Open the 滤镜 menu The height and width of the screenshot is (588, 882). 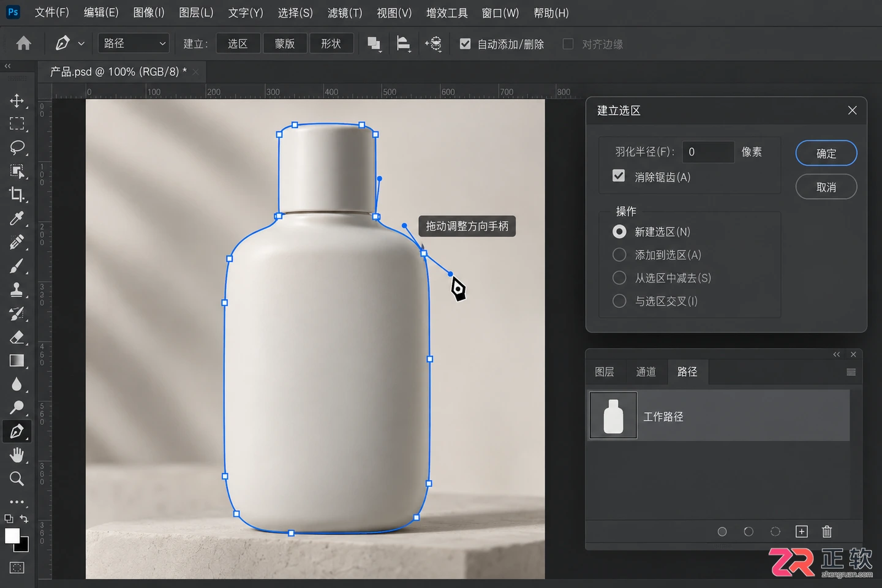(x=345, y=13)
